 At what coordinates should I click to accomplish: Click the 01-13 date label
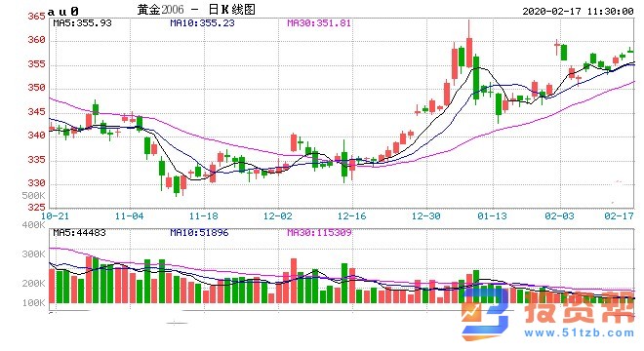(x=493, y=215)
